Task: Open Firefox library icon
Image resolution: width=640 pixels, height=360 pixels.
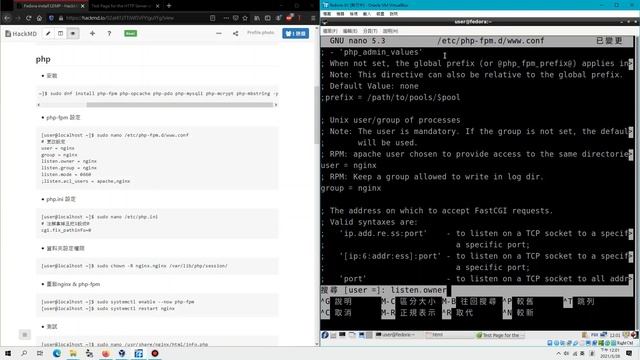Action: point(257,18)
